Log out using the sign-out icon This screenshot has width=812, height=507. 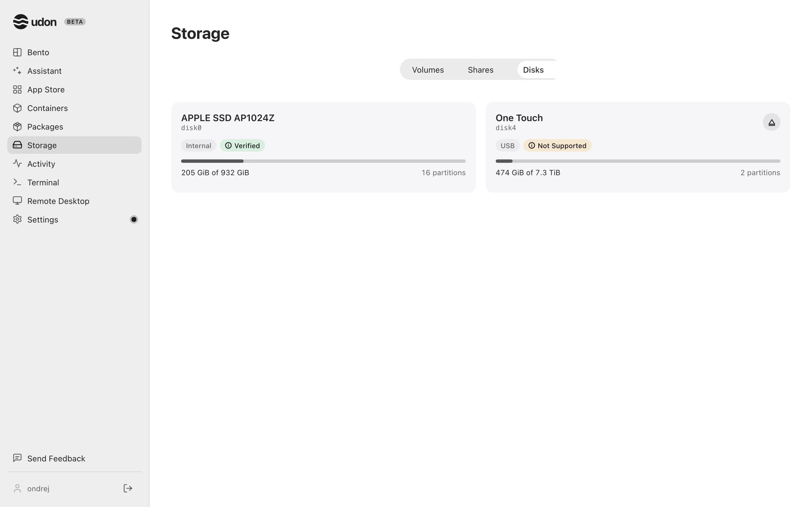tap(128, 488)
